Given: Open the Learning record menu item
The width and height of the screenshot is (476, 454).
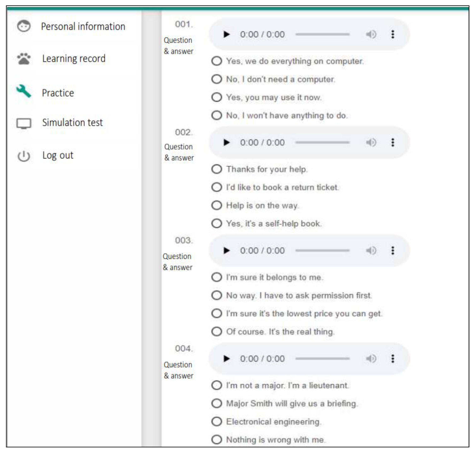Looking at the screenshot, I should pyautogui.click(x=74, y=59).
